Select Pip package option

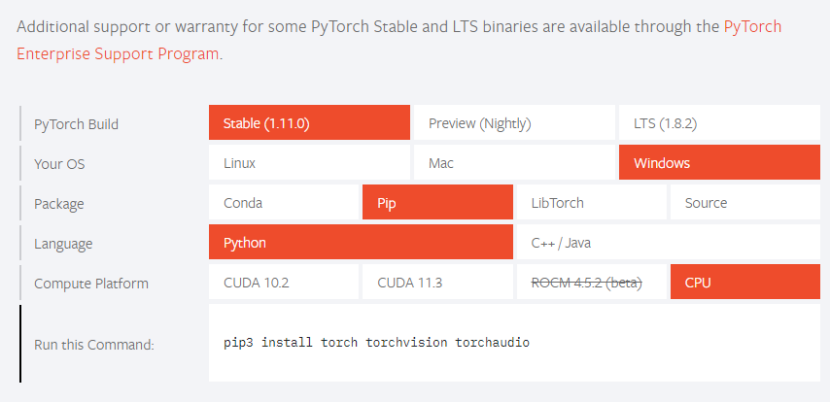click(437, 203)
